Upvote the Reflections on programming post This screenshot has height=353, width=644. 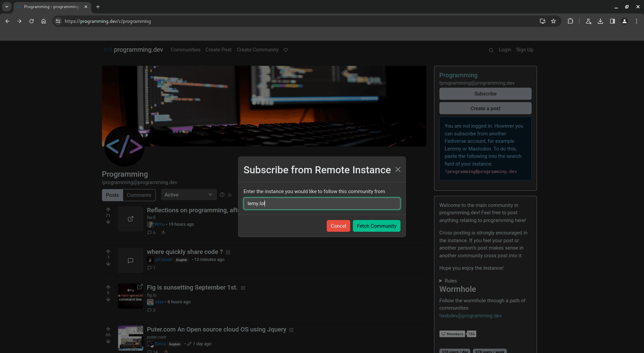click(108, 210)
